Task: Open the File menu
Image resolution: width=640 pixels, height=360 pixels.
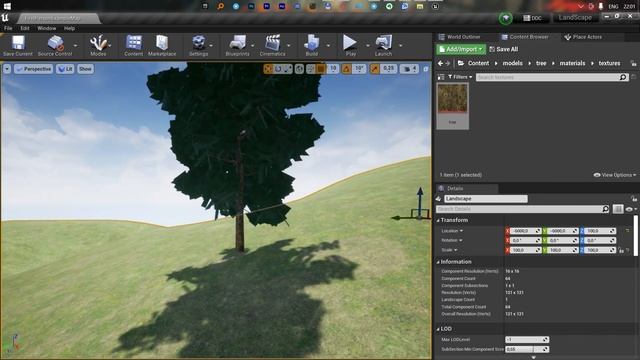Action: click(x=8, y=28)
